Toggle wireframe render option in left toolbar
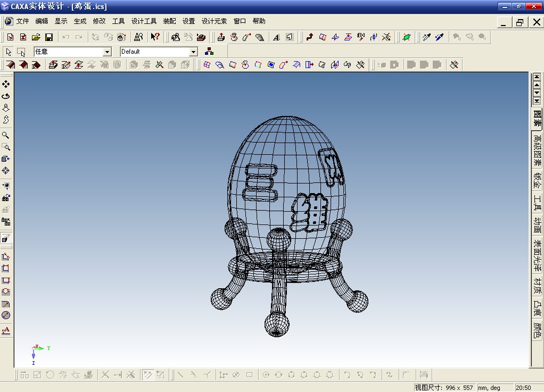This screenshot has width=544, height=392. [6, 238]
